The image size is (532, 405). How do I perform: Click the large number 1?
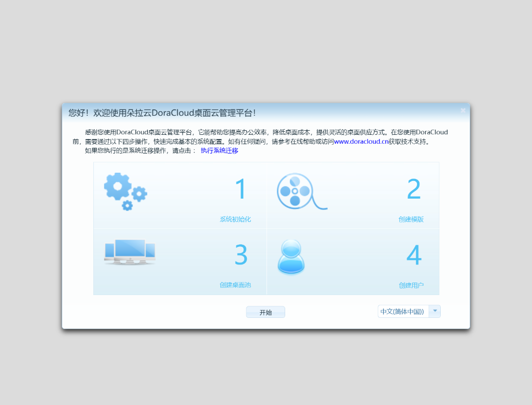(241, 189)
